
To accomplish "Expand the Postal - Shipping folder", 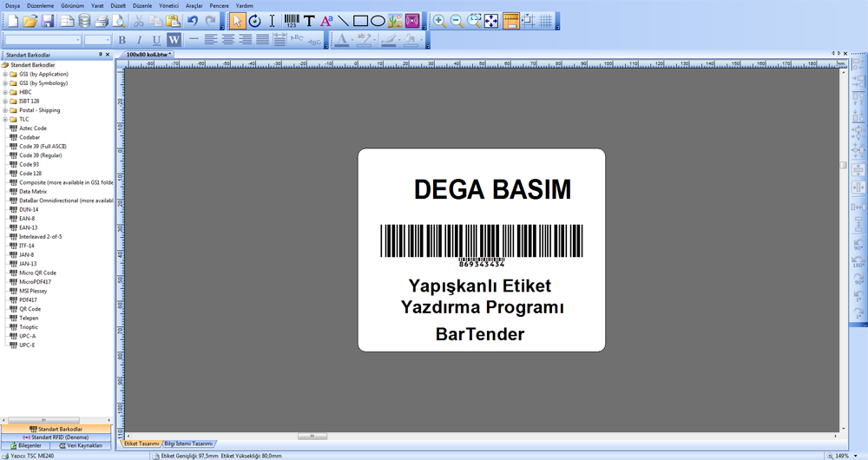I will coord(5,110).
